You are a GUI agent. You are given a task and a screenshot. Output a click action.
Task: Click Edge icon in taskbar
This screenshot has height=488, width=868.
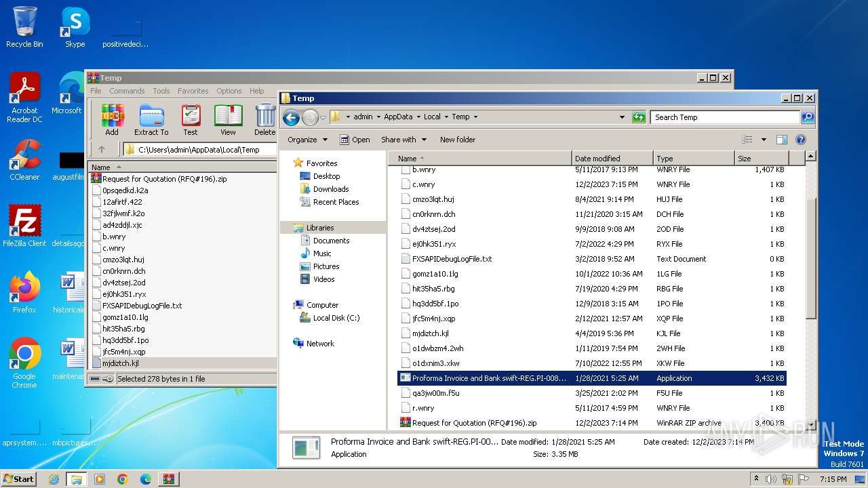pos(146,479)
